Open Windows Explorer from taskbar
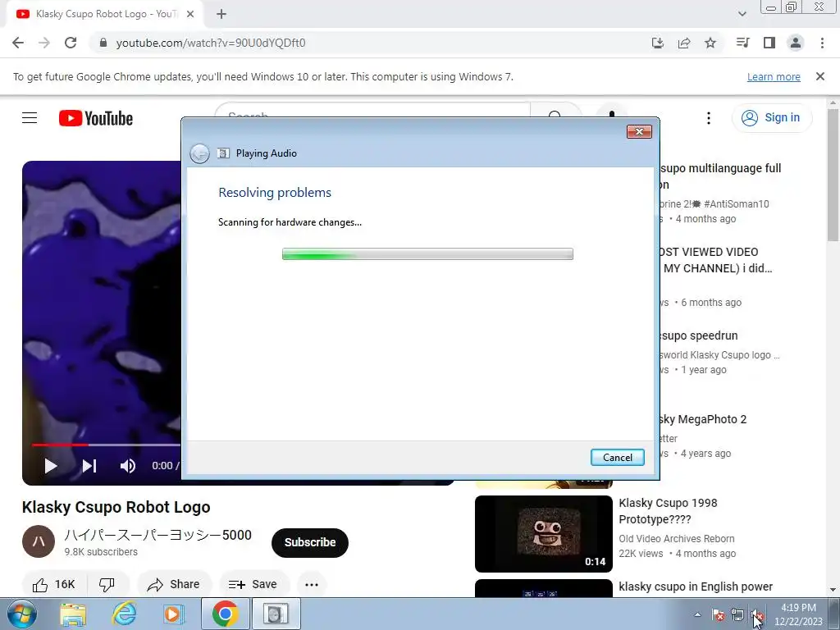The height and width of the screenshot is (630, 840). coord(73,614)
